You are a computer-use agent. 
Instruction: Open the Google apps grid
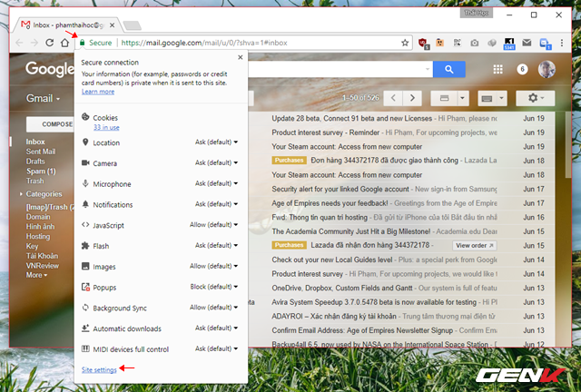(498, 69)
